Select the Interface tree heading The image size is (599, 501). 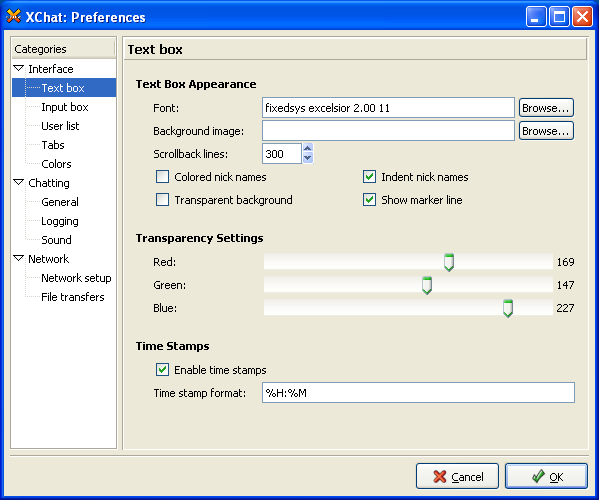point(51,69)
